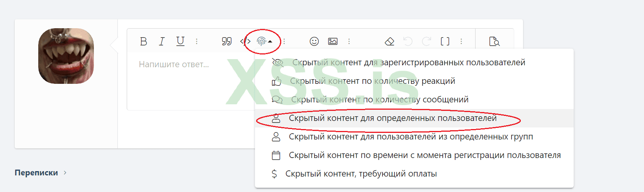Select 'Скрытый контент для пользователей из определенных групп'
This screenshot has width=644, height=192.
(414, 137)
